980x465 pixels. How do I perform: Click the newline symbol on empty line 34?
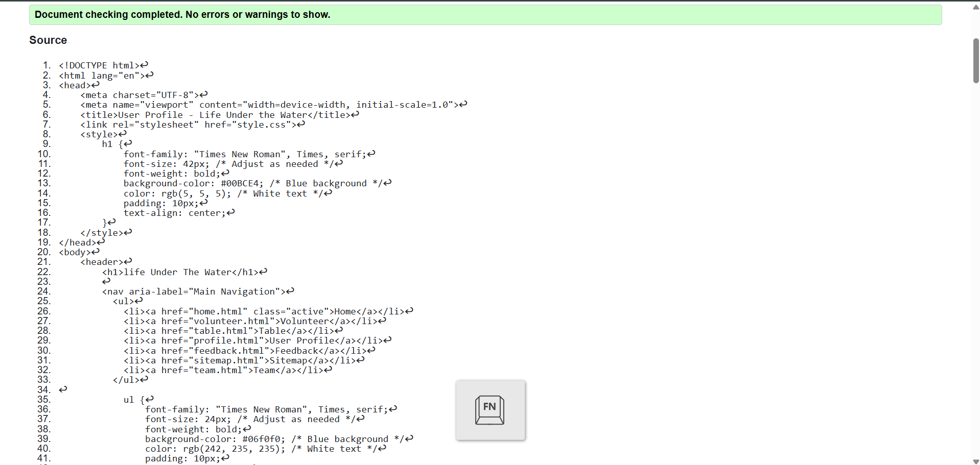pyautogui.click(x=63, y=389)
